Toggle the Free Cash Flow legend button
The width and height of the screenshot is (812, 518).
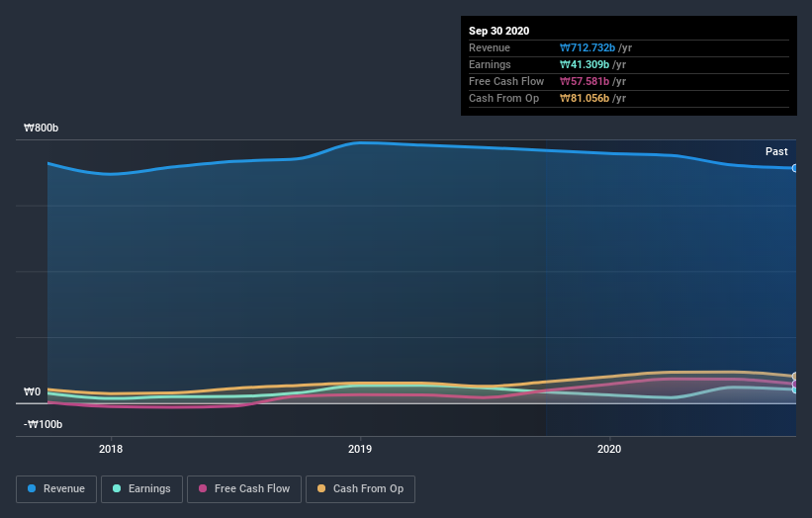pos(244,489)
